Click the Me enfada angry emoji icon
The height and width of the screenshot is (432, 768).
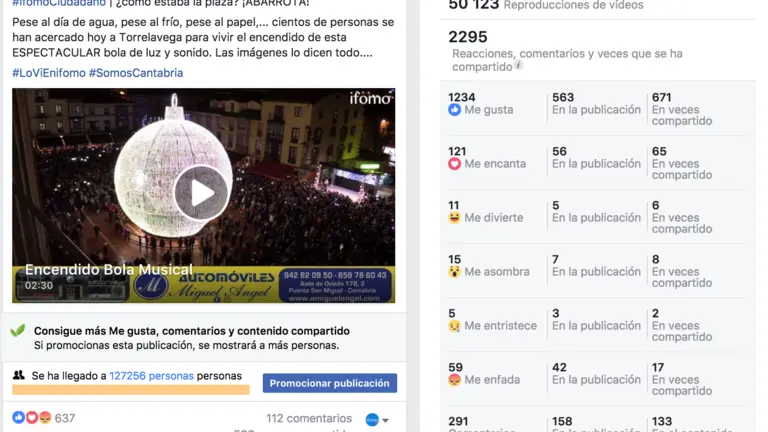[455, 380]
